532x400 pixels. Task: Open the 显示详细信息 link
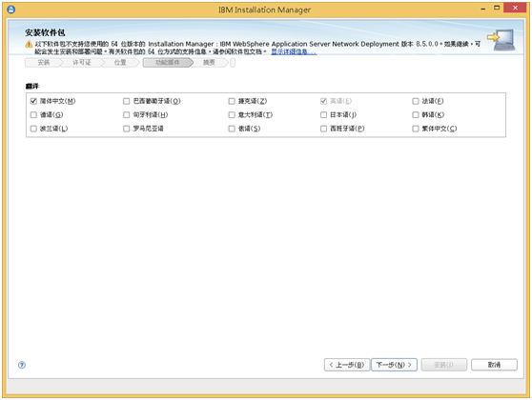coord(294,51)
